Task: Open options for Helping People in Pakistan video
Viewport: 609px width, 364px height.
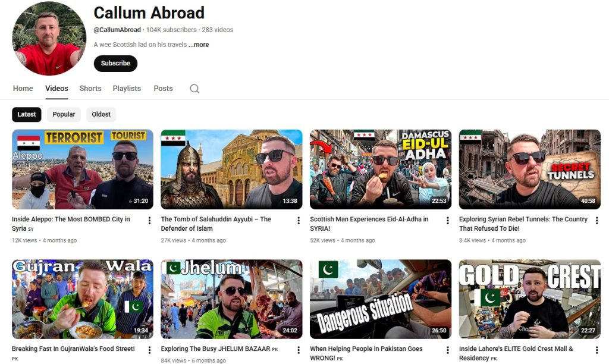Action: 448,350
